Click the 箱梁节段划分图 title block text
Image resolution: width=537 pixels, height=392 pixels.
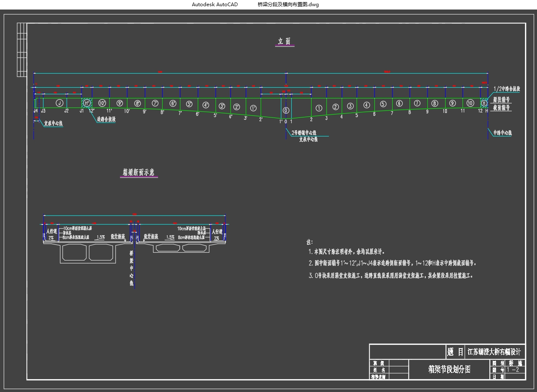pos(449,369)
